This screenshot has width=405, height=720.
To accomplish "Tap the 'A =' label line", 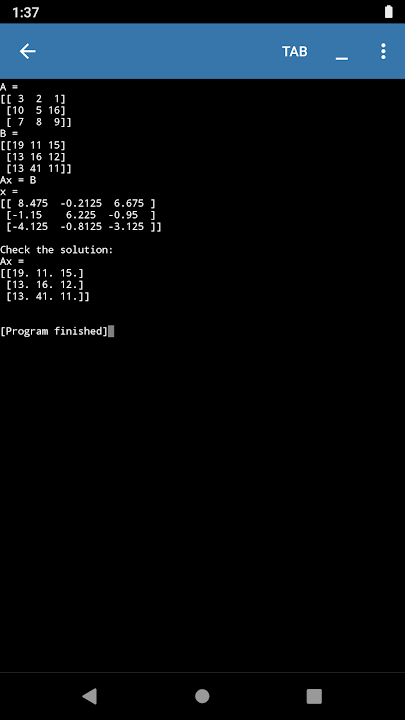I will [9, 87].
